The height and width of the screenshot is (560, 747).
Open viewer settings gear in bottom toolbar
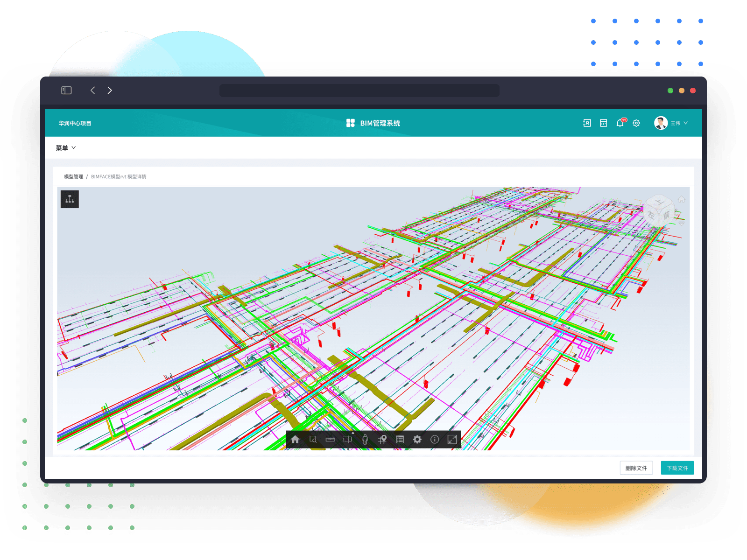[417, 440]
